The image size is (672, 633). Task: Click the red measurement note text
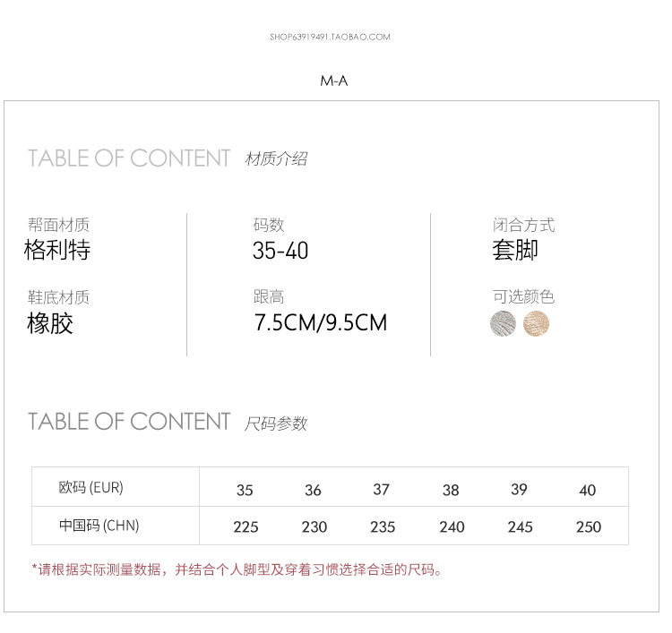click(237, 569)
